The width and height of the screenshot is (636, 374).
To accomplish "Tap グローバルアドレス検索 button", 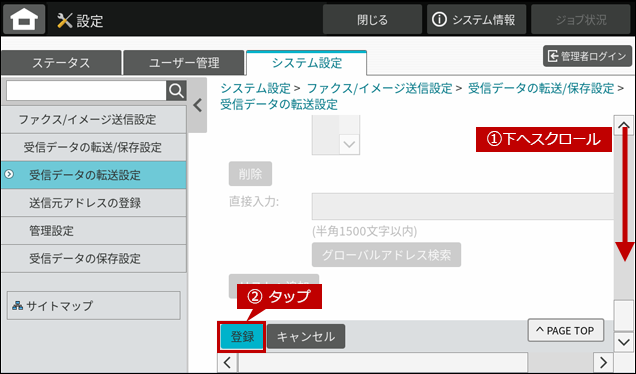I will [386, 255].
